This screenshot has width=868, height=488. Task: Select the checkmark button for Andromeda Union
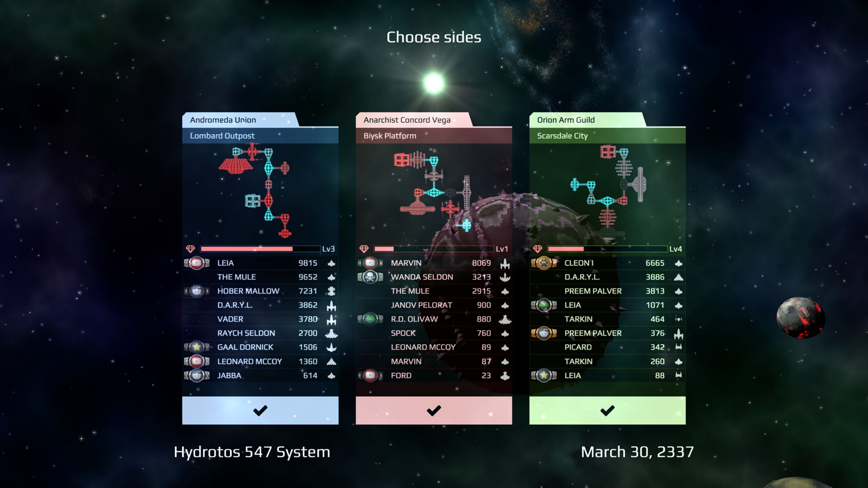259,411
